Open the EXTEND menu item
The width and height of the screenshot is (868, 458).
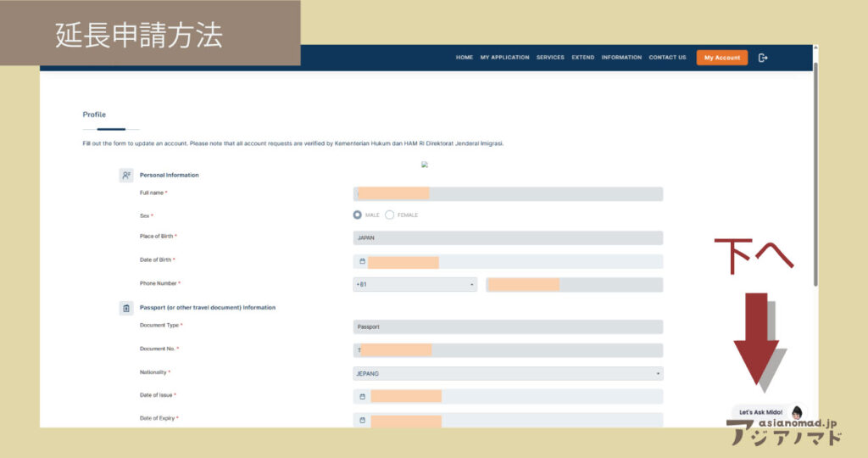[x=583, y=58]
